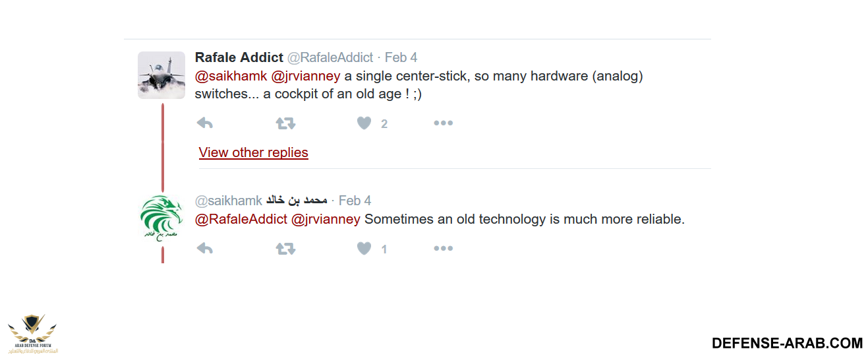Click the @RafaleAddict mention in the reply
Screen dimensions: 868x355
(x=241, y=219)
